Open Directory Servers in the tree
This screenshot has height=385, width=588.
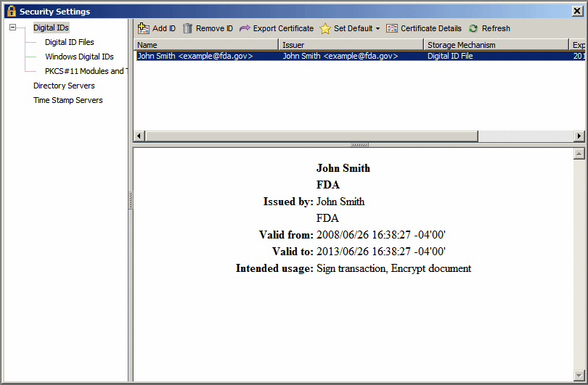click(64, 86)
